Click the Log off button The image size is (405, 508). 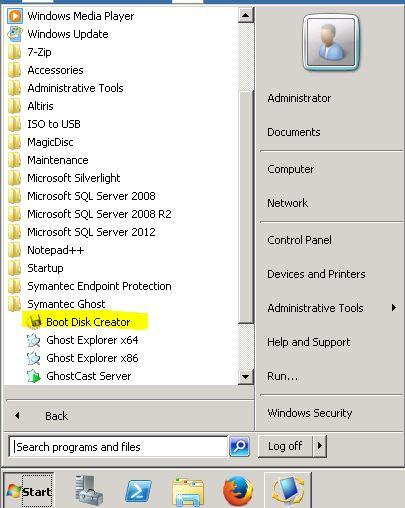coord(285,446)
